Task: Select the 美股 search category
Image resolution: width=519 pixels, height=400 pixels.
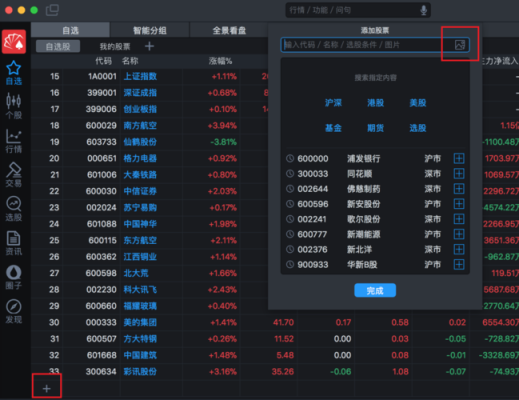Action: [x=418, y=103]
